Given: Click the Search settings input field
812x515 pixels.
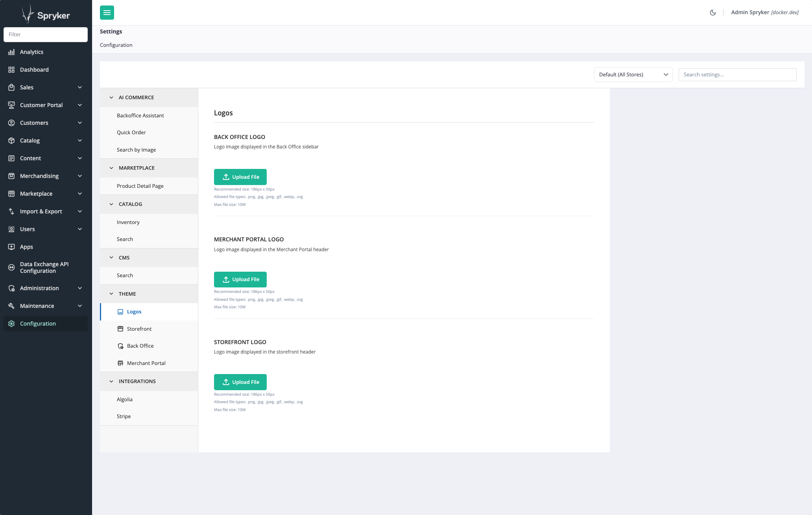Looking at the screenshot, I should click(x=737, y=74).
